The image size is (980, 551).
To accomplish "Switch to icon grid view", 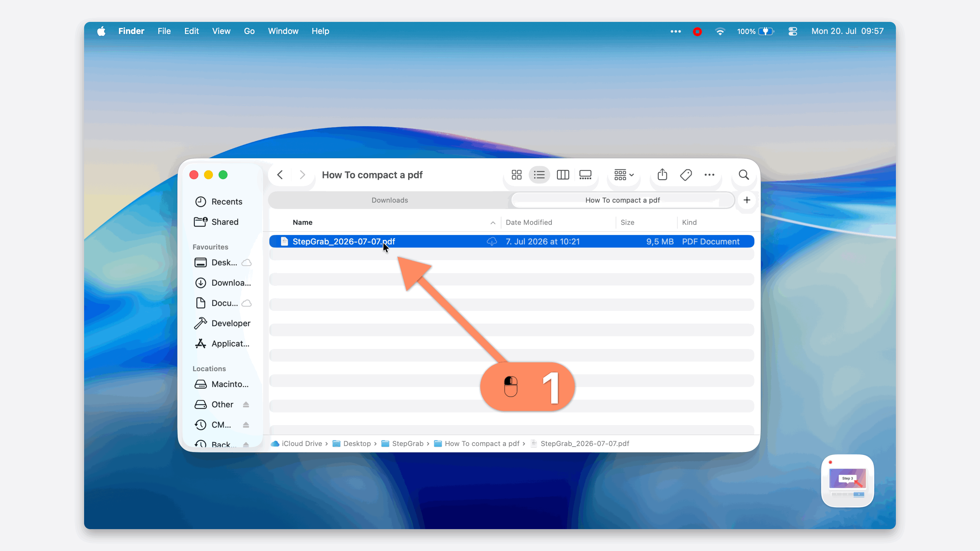I will (x=517, y=175).
